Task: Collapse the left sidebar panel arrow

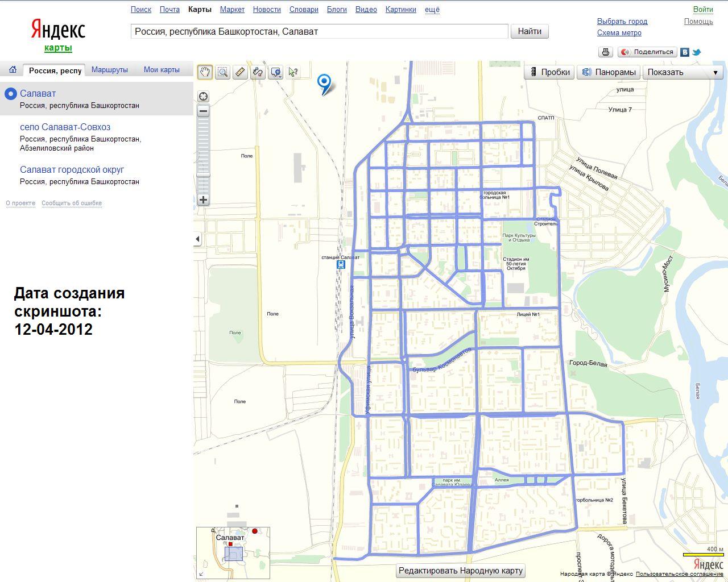Action: 197,239
